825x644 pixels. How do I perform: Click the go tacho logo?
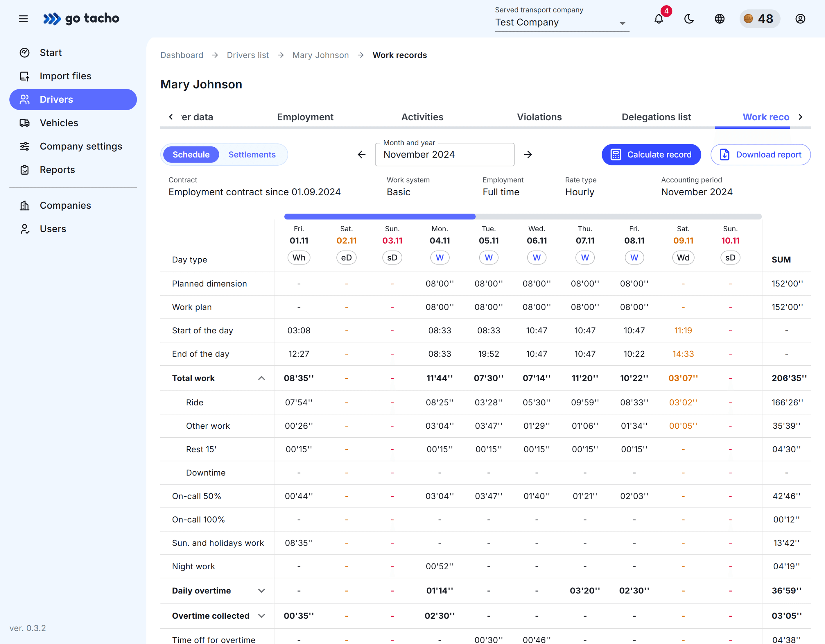(81, 19)
